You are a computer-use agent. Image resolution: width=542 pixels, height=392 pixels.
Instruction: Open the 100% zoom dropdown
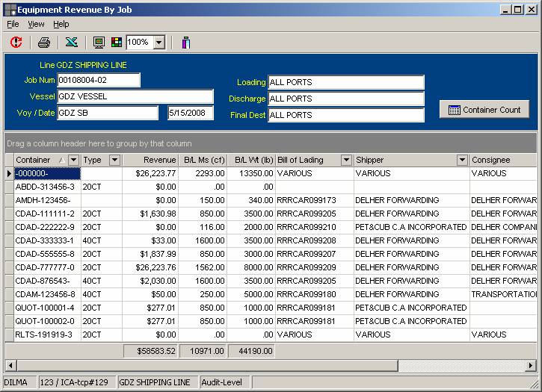pyautogui.click(x=158, y=43)
